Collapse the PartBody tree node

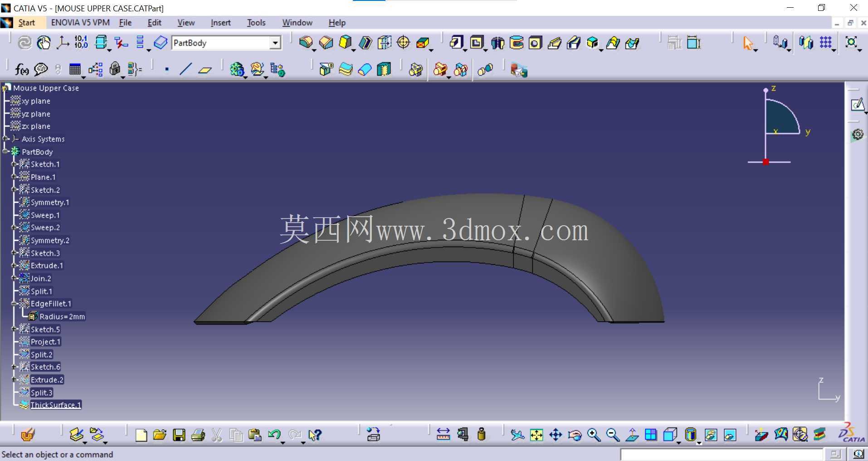click(5, 151)
